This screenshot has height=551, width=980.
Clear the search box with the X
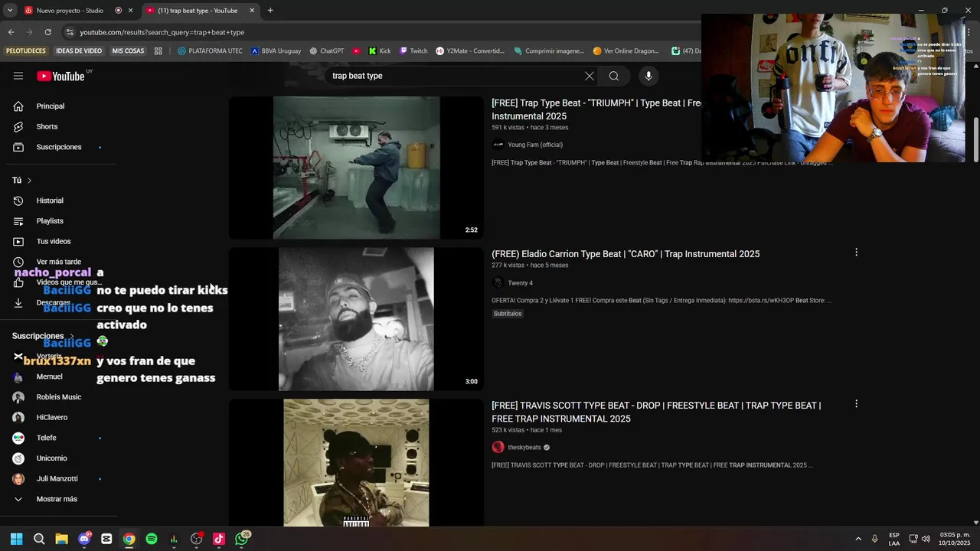click(x=589, y=76)
